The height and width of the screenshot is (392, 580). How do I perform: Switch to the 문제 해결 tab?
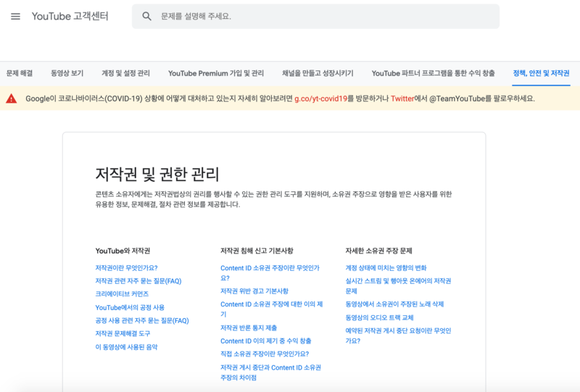[20, 73]
